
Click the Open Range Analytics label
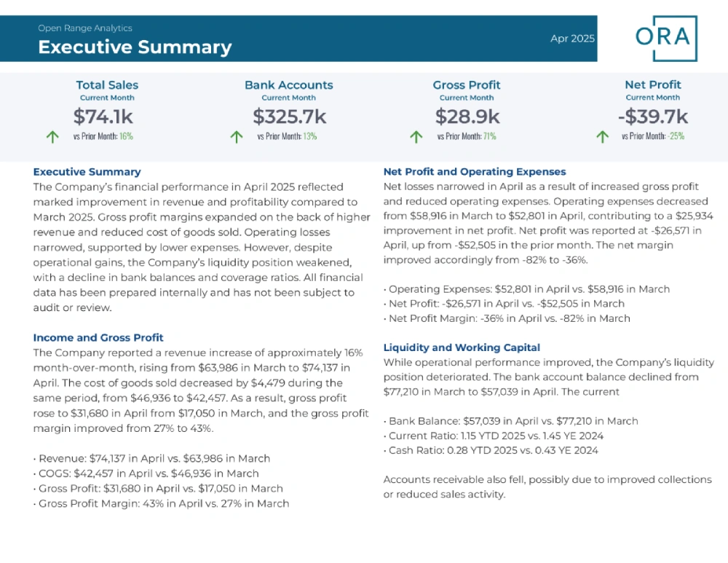[85, 28]
